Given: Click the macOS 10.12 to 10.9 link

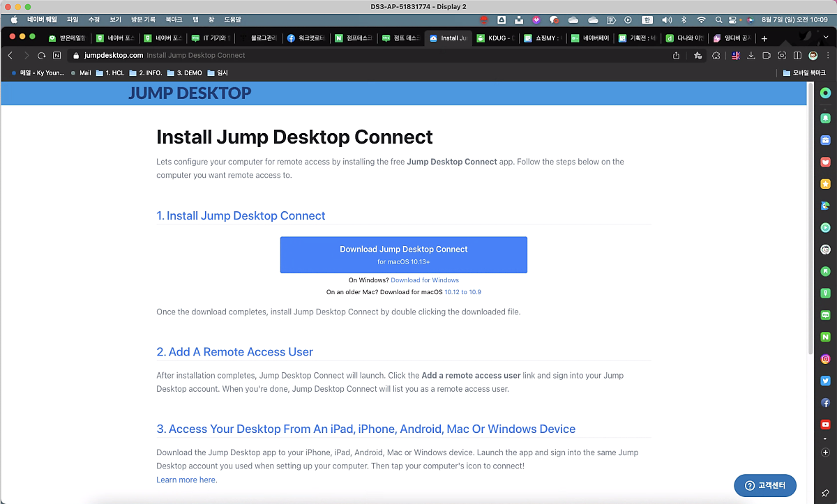Looking at the screenshot, I should [462, 292].
